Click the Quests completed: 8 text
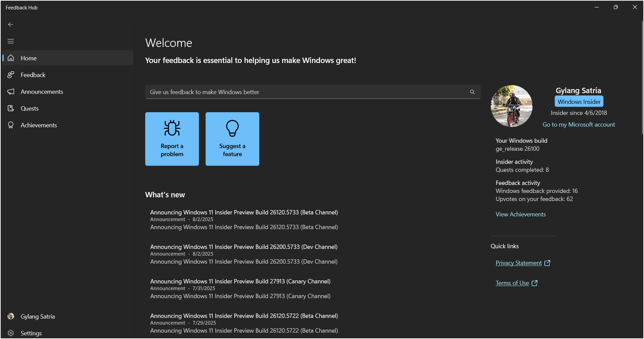Viewport: 644px width, 339px height. click(522, 170)
